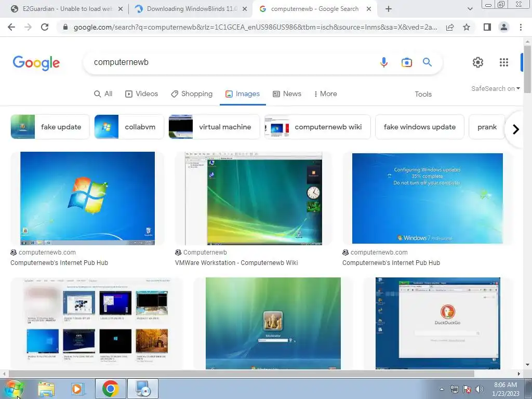Select the Chrome taskbar button
This screenshot has width=532, height=399.
coord(110,389)
